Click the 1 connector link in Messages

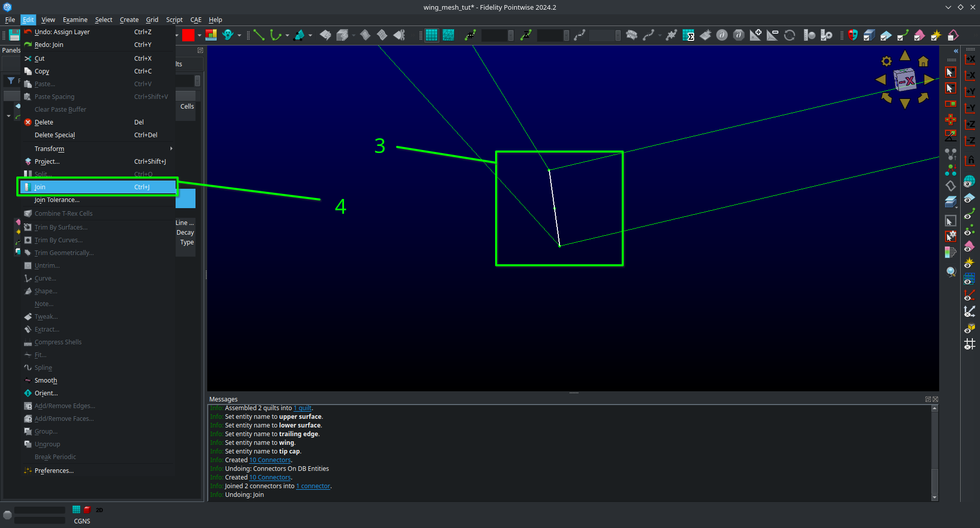[313, 486]
